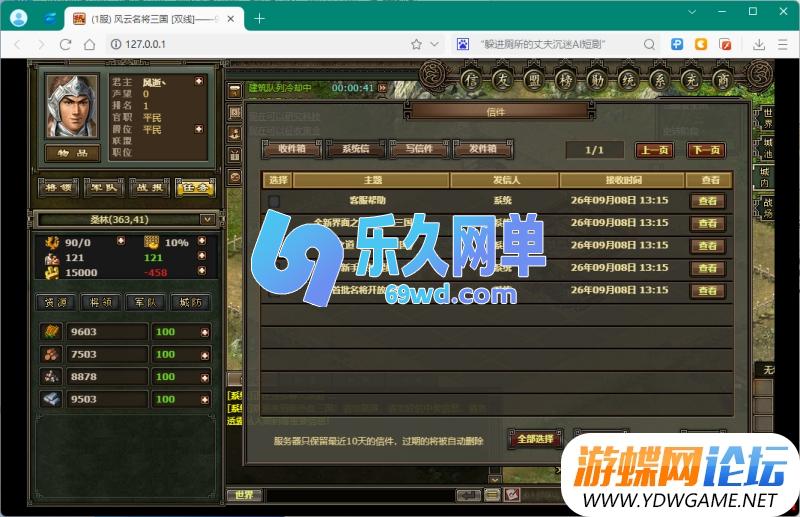Add to the 8878 stone resource
The width and height of the screenshot is (800, 517).
(205, 378)
